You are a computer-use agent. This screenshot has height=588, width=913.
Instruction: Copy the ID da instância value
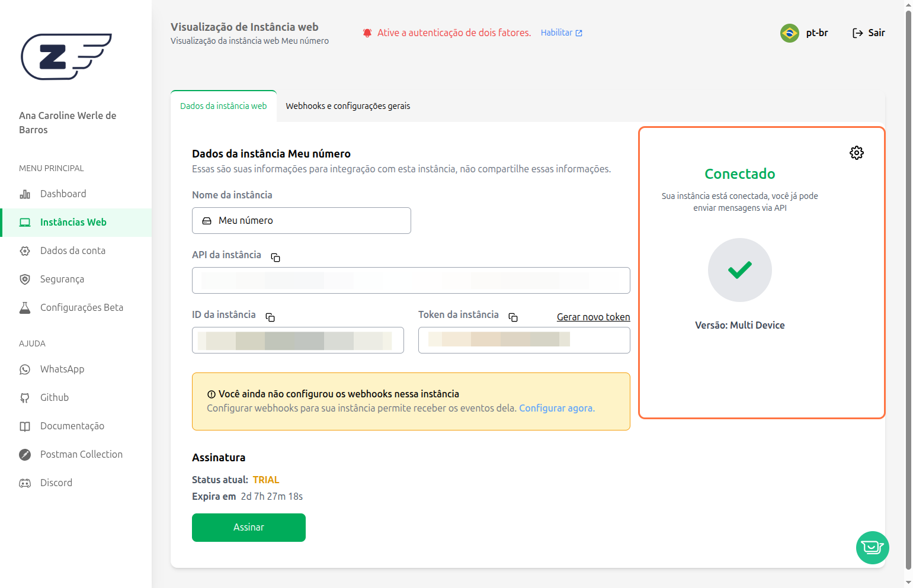point(270,317)
